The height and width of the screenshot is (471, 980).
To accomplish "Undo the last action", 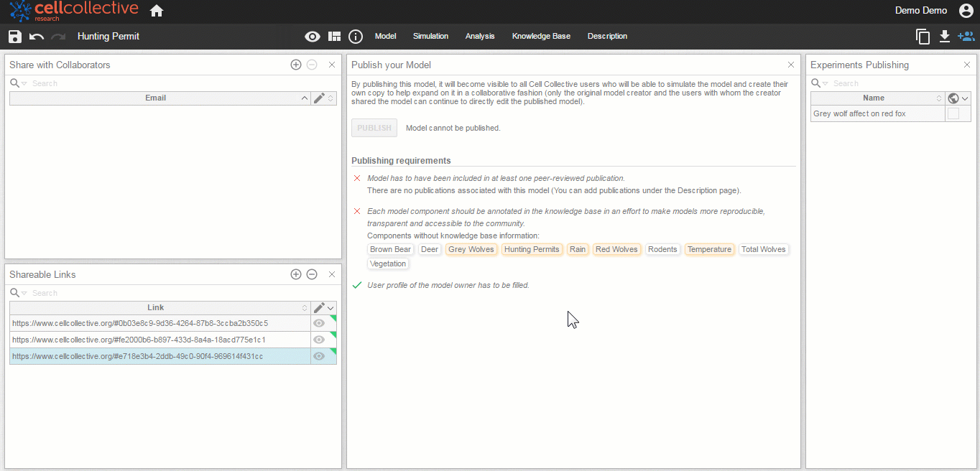I will coord(37,37).
